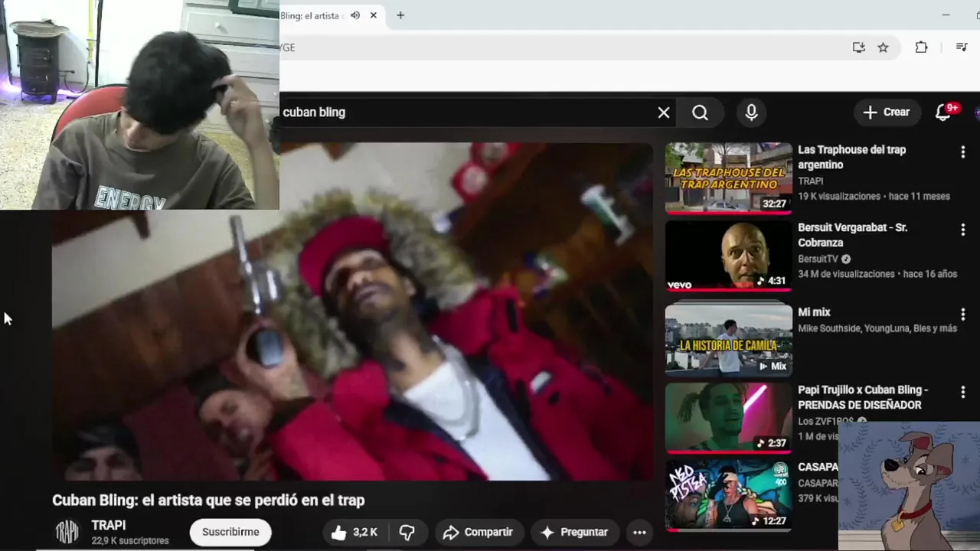The height and width of the screenshot is (551, 980).
Task: Open the notifications bell
Action: 943,112
